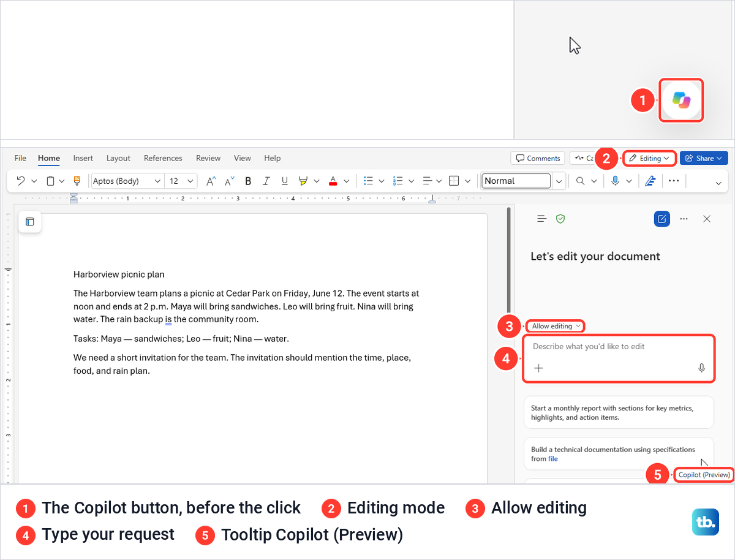Switch to the Insert tab

point(83,158)
